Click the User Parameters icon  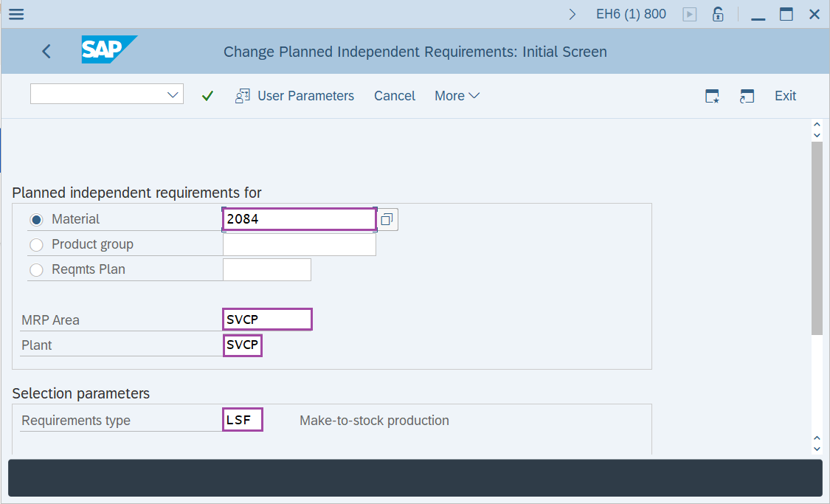coord(243,96)
